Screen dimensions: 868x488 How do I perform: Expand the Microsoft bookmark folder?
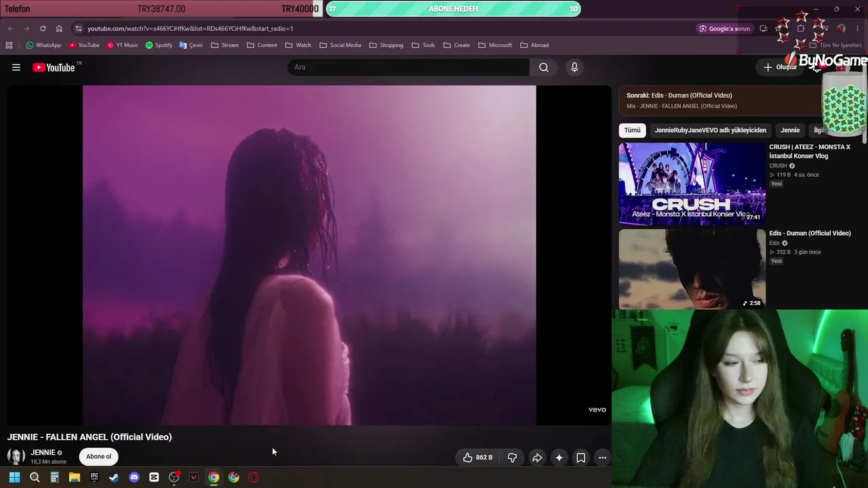pyautogui.click(x=496, y=45)
